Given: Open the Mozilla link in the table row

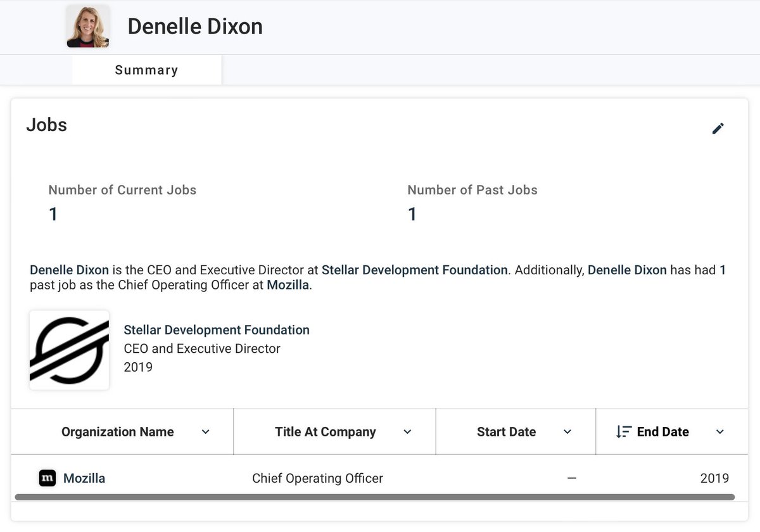Looking at the screenshot, I should click(x=84, y=478).
